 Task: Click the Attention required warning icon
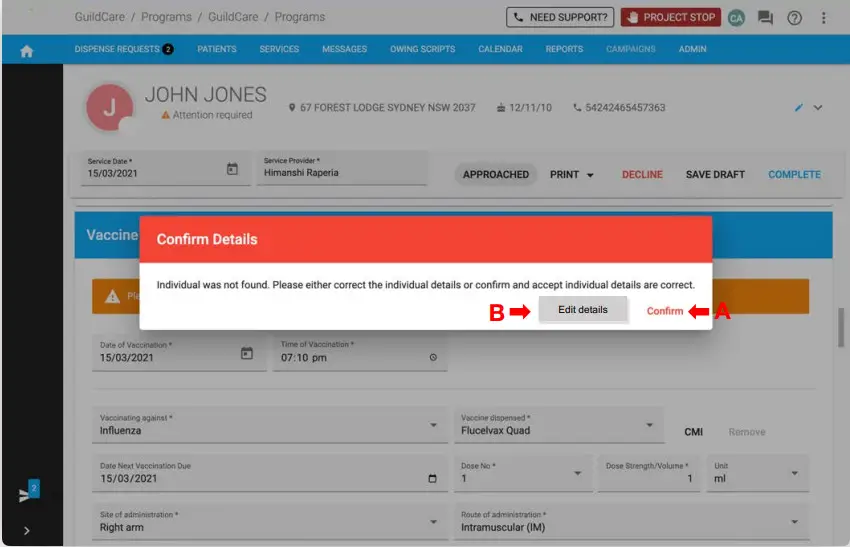pos(165,115)
